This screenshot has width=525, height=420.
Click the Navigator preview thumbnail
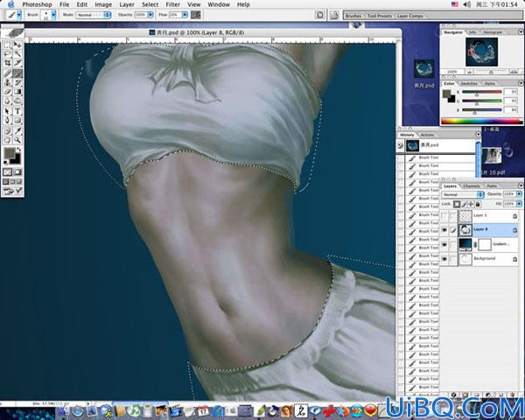481,52
